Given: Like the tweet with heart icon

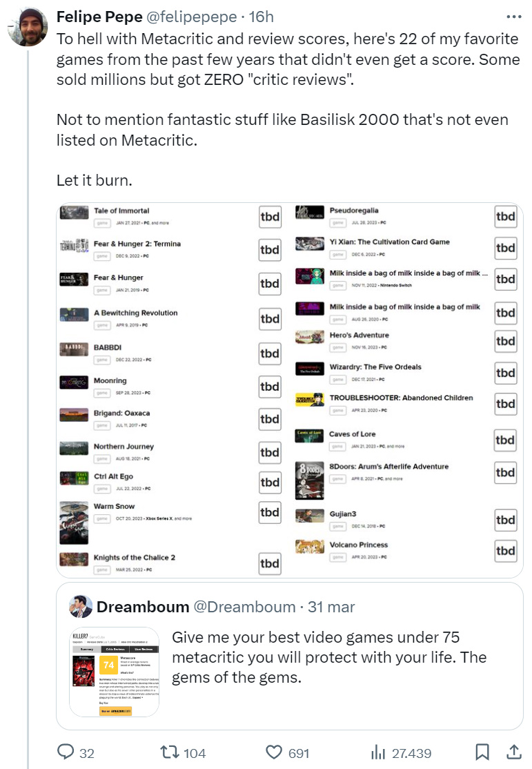Looking at the screenshot, I should [275, 752].
